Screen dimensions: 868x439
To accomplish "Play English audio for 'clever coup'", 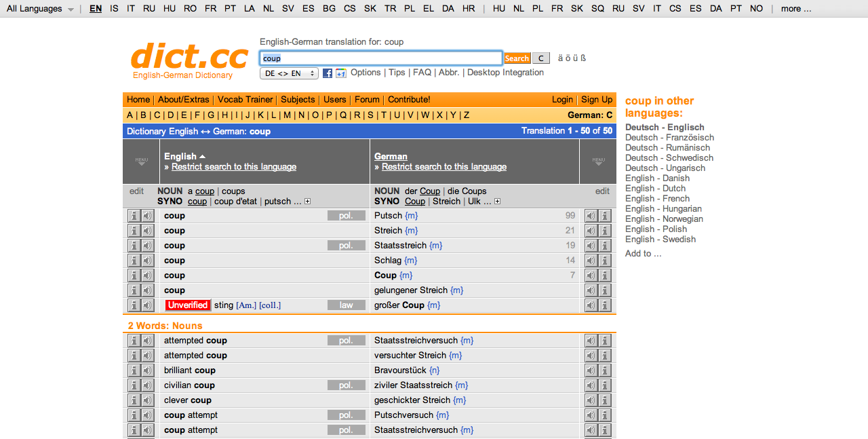I will click(x=147, y=400).
